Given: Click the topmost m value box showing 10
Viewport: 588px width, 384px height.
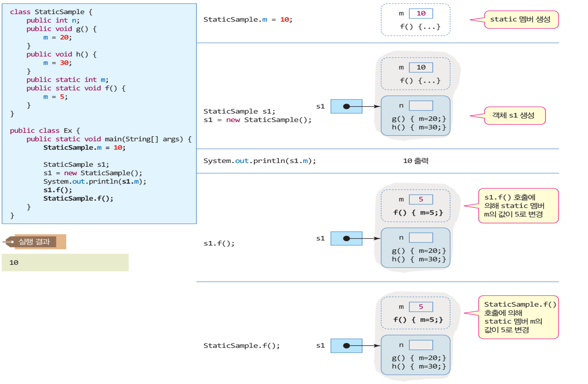Looking at the screenshot, I should pyautogui.click(x=421, y=13).
